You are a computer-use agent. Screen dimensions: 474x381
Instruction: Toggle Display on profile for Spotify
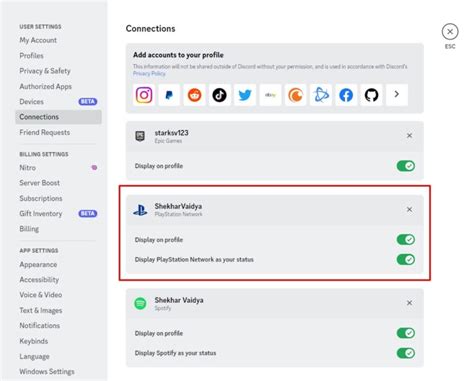(x=406, y=333)
